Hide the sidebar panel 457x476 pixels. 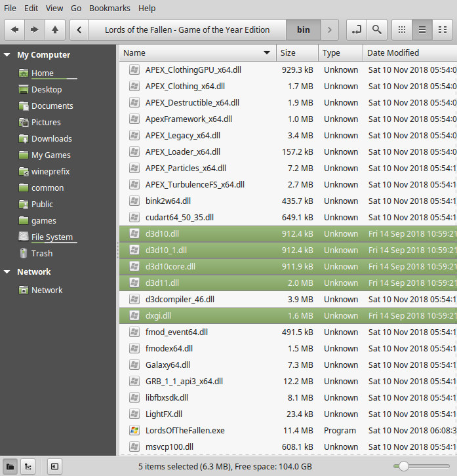tap(54, 467)
